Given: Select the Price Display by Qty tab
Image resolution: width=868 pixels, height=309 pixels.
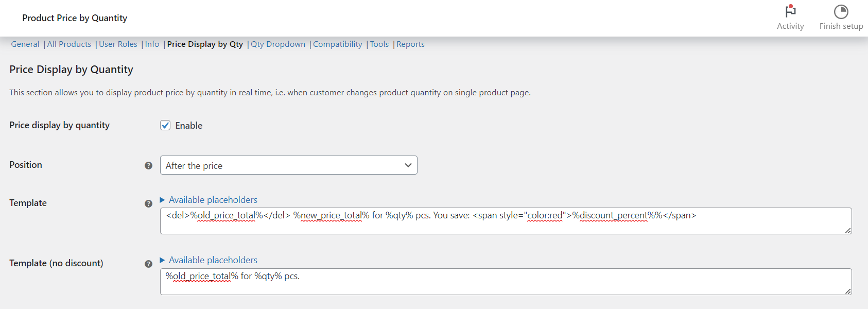Looking at the screenshot, I should (205, 44).
